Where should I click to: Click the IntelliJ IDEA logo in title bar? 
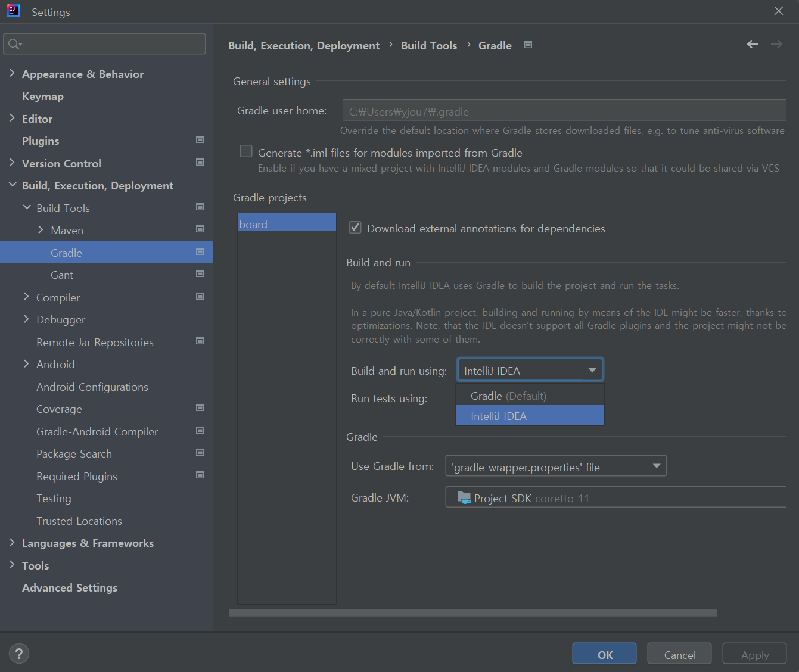point(14,11)
